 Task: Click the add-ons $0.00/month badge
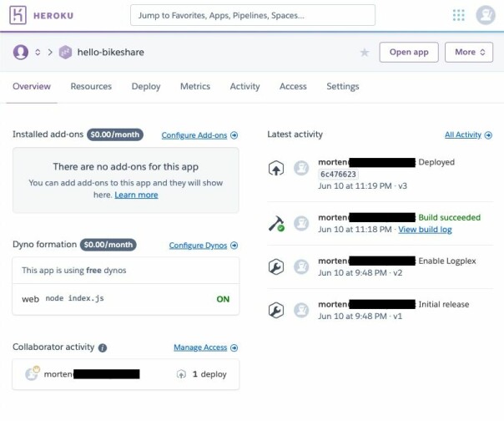coord(115,134)
